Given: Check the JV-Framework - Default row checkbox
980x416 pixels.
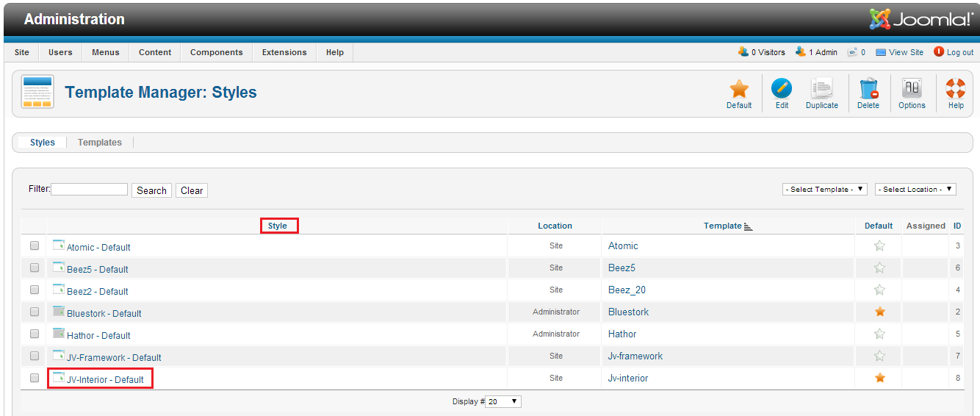Looking at the screenshot, I should [x=35, y=356].
